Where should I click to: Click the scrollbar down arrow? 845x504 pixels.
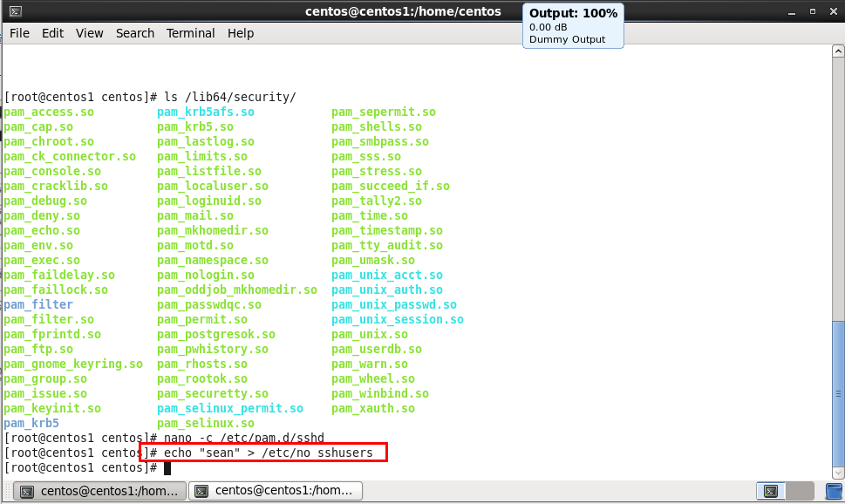[838, 473]
